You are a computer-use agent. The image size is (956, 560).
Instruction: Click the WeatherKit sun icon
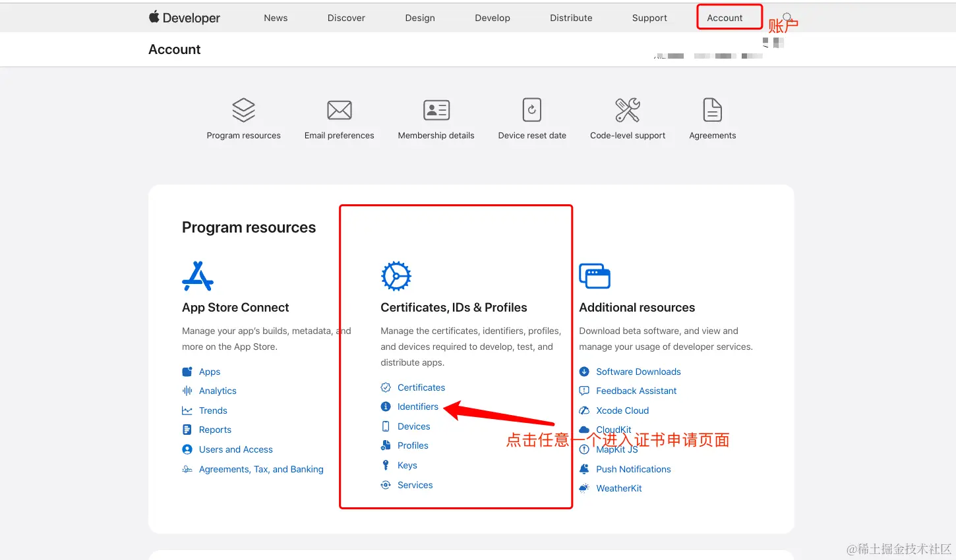(584, 488)
